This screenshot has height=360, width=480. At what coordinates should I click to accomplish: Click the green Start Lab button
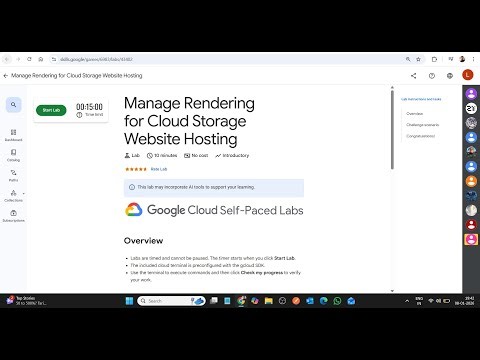pyautogui.click(x=51, y=110)
